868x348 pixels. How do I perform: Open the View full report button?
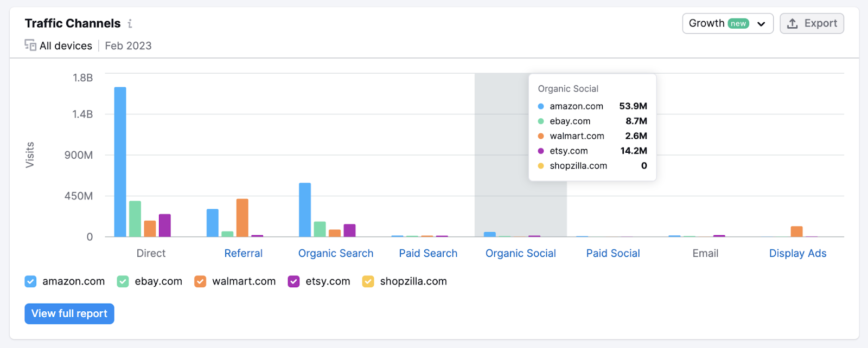pyautogui.click(x=69, y=313)
